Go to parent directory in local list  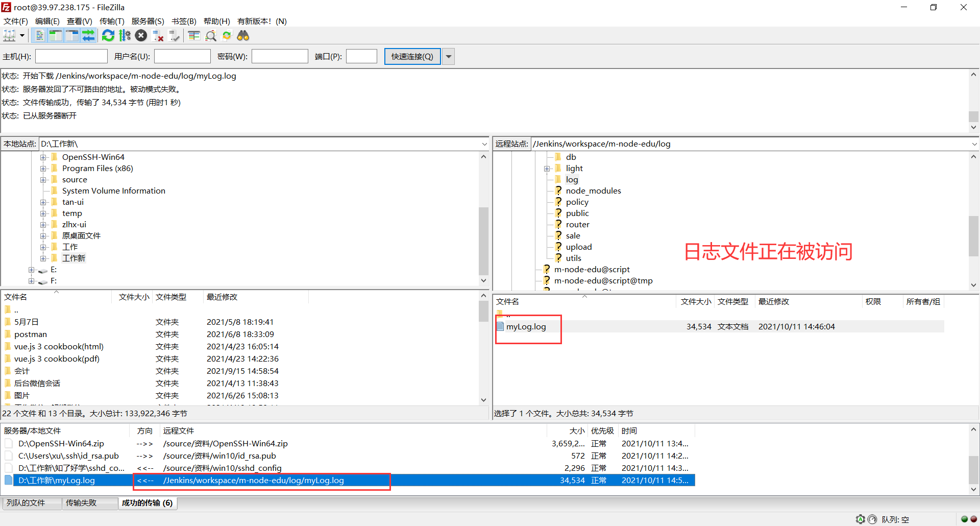coord(16,310)
